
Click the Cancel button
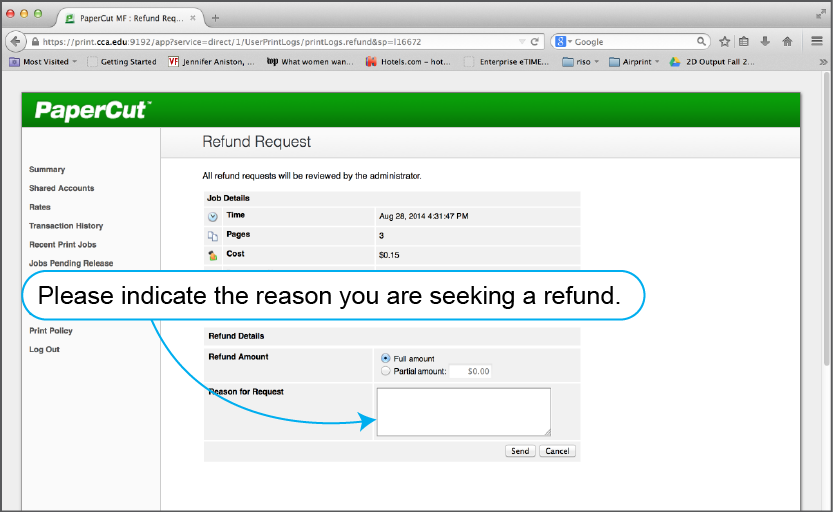coord(557,451)
